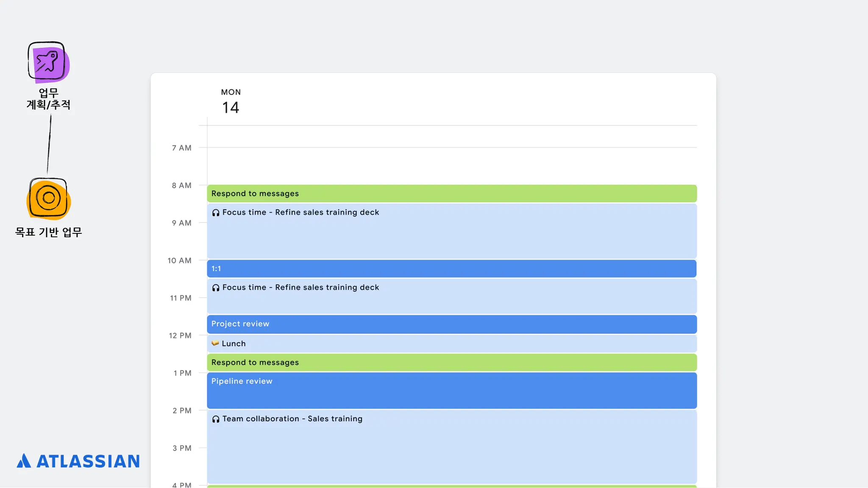The image size is (868, 488).
Task: Click the 10 AM time label
Action: (179, 261)
